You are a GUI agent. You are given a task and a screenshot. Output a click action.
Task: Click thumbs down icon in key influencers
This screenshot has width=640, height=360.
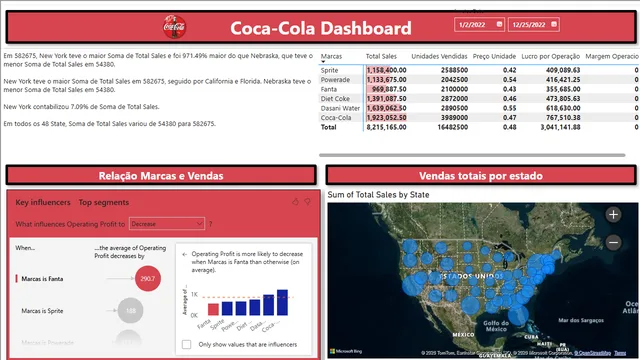(307, 202)
